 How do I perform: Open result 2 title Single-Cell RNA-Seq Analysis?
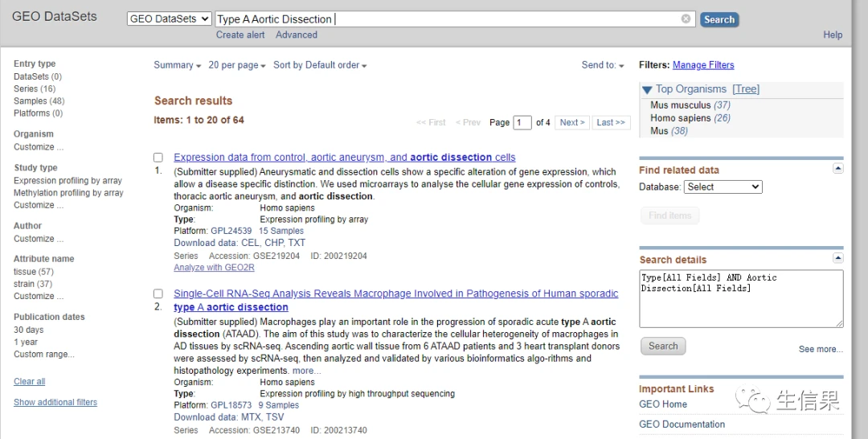pyautogui.click(x=395, y=300)
